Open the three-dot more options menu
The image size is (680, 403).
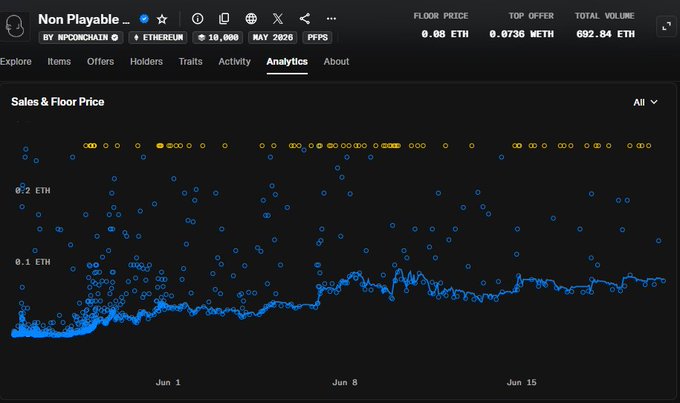(331, 19)
